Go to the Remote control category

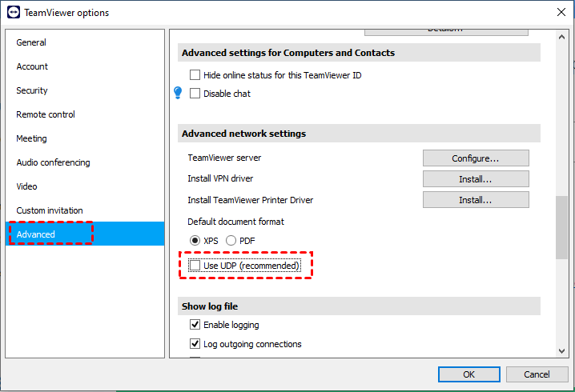point(46,114)
